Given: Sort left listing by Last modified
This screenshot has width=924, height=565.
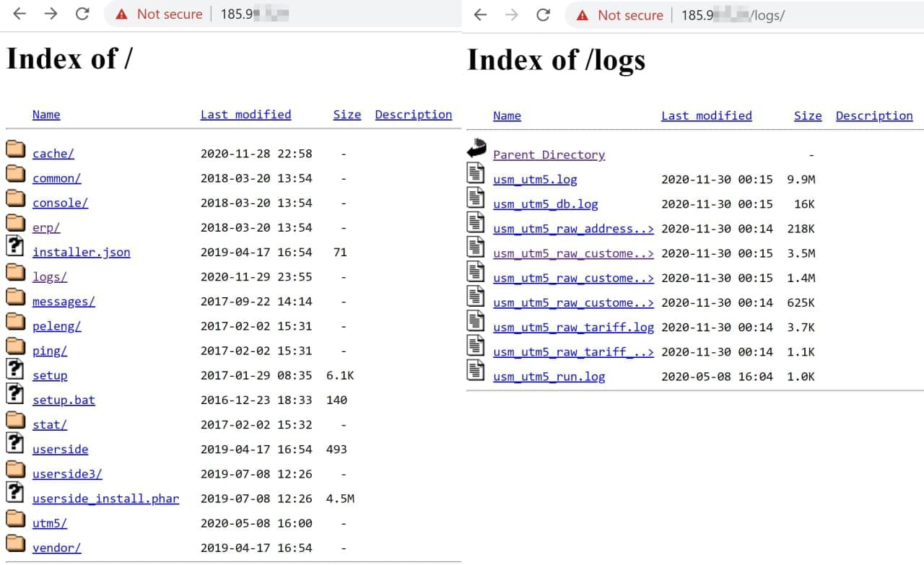Looking at the screenshot, I should [245, 114].
